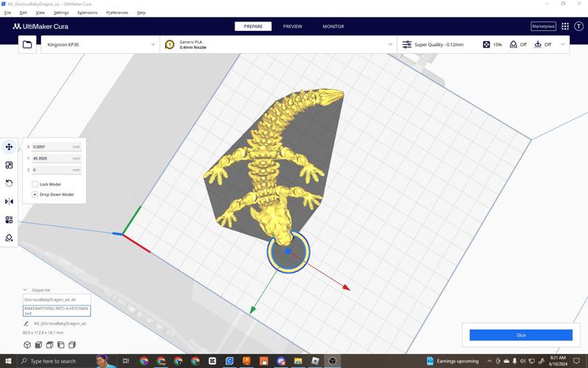Switch to front view cube
The height and width of the screenshot is (368, 588).
point(38,344)
